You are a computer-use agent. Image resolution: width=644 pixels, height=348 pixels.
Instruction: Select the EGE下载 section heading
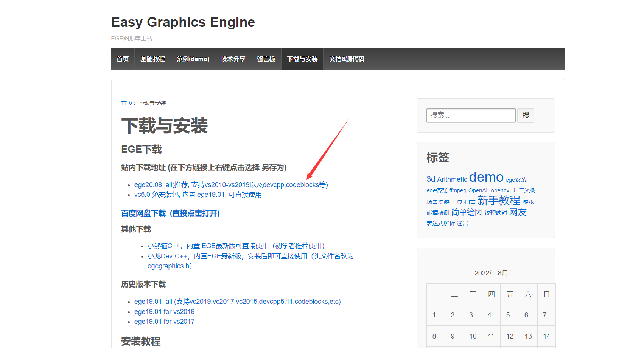pyautogui.click(x=142, y=150)
